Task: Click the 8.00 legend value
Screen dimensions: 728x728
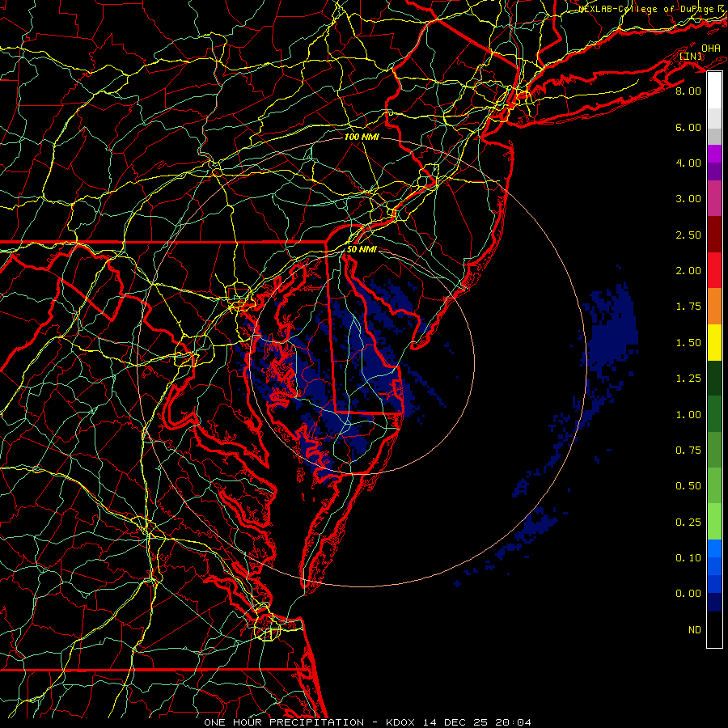Action: (x=688, y=91)
